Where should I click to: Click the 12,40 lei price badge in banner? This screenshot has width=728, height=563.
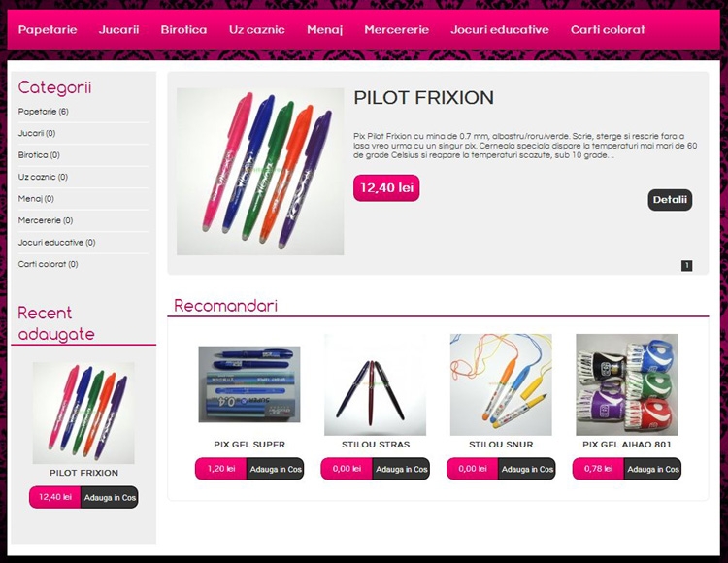click(x=386, y=188)
